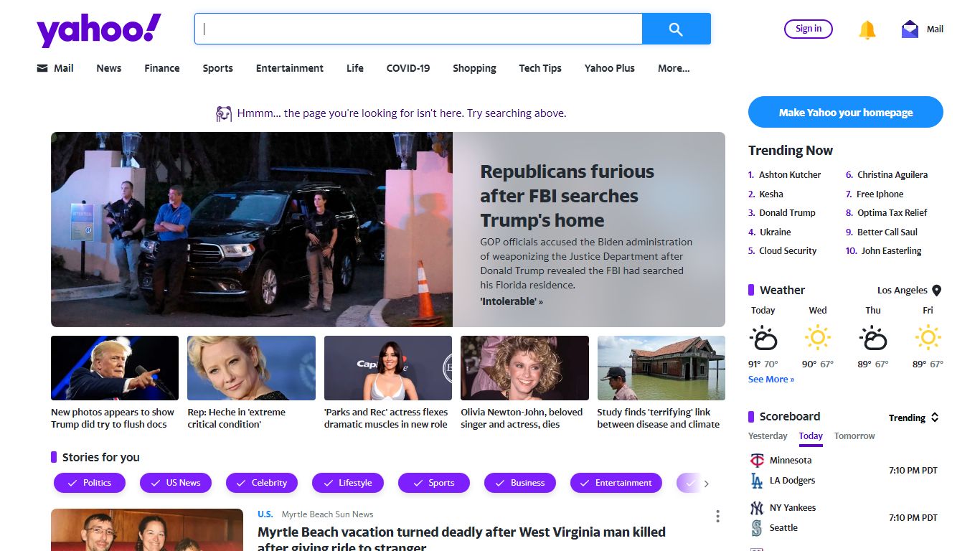Open Sports in the navigation bar

coord(217,68)
